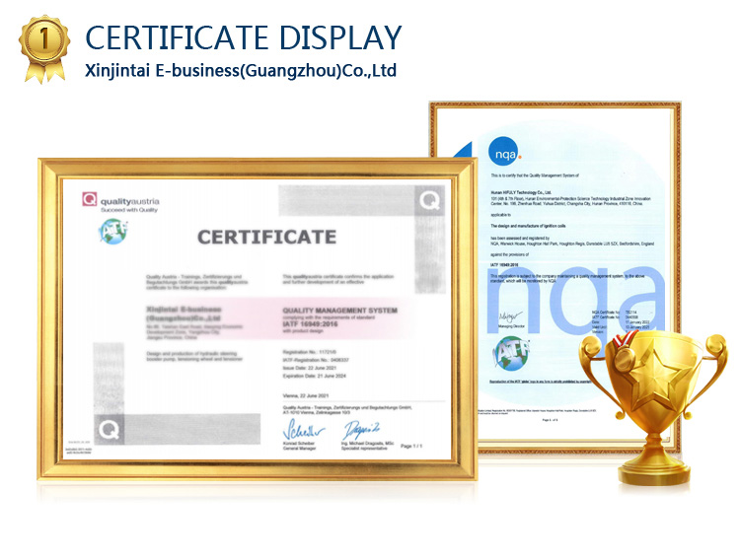
Task: Click the gray Q square at the certificate's bottom left
Action: tap(108, 431)
